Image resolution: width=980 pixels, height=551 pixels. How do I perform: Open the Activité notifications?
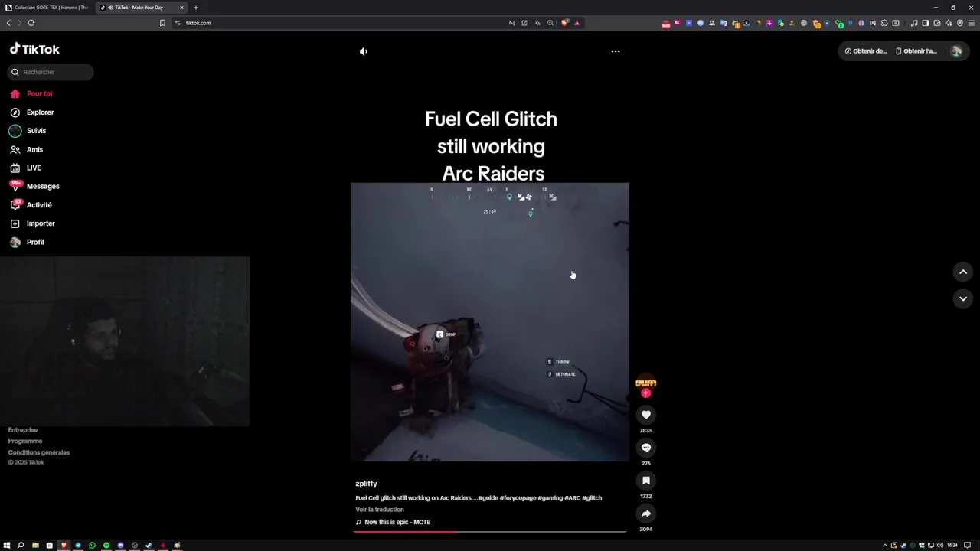pyautogui.click(x=31, y=205)
